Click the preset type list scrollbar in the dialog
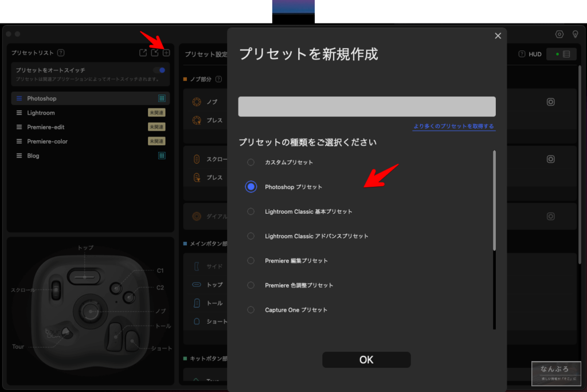 point(494,201)
